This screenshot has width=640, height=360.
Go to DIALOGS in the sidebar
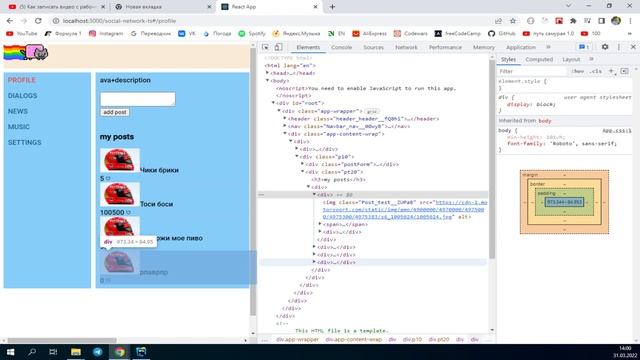click(x=22, y=96)
